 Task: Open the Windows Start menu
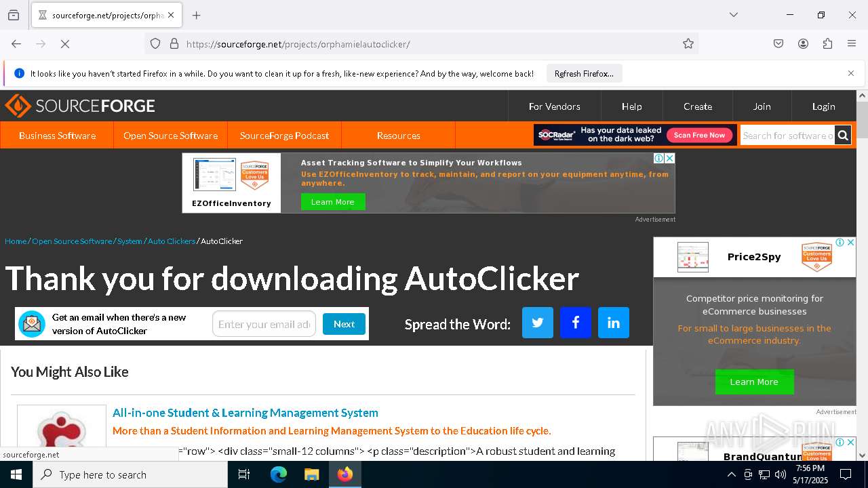point(16,474)
